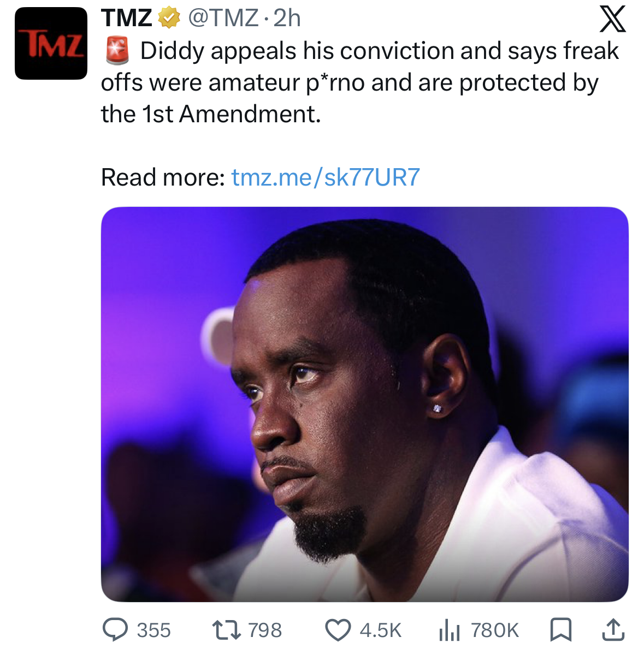
Task: Click the 4.5K likes count
Action: [381, 630]
